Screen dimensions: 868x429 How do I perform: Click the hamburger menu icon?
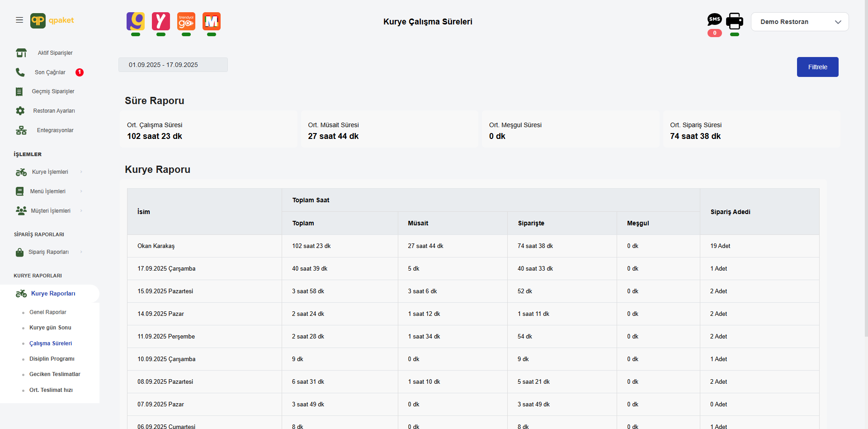point(19,20)
